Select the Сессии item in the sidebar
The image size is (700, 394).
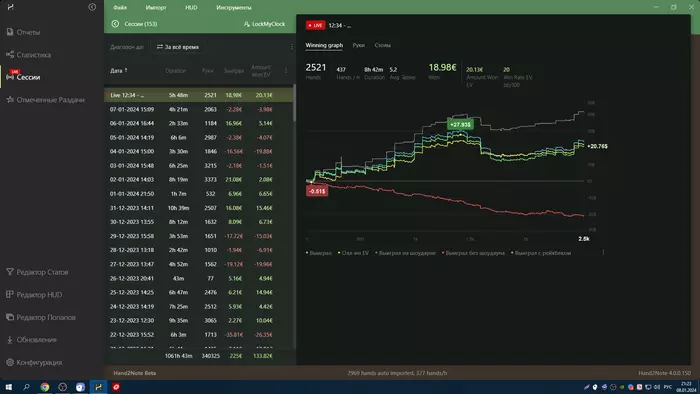click(23, 77)
